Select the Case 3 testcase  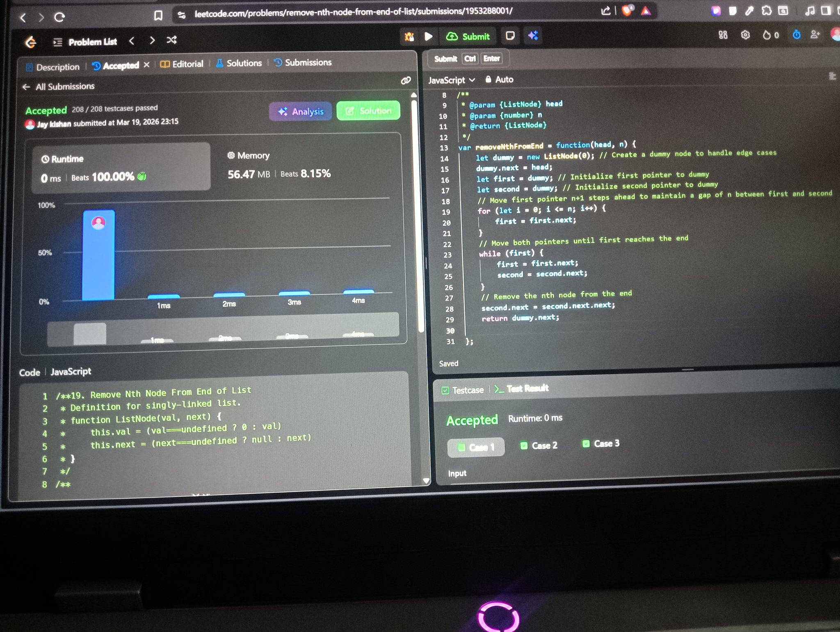(x=601, y=444)
